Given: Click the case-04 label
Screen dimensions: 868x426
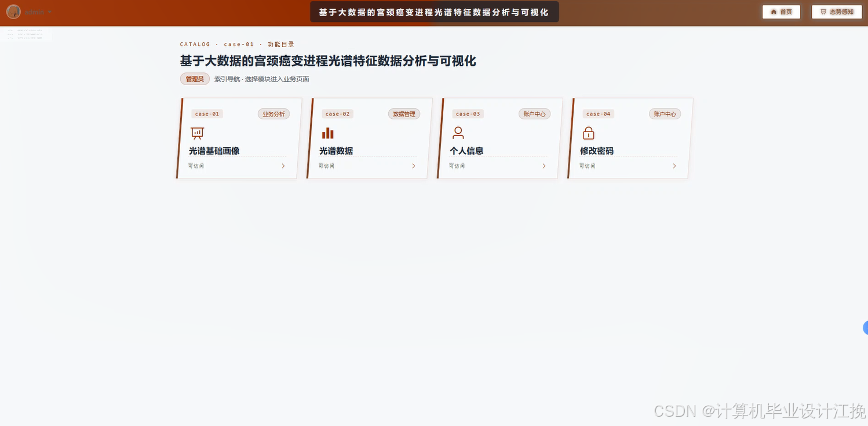Looking at the screenshot, I should (x=598, y=114).
